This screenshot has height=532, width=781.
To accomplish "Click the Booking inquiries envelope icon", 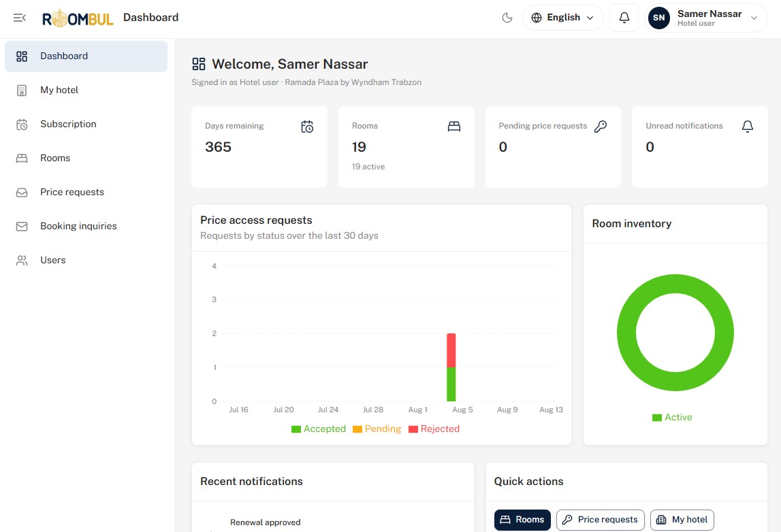I will pos(22,227).
